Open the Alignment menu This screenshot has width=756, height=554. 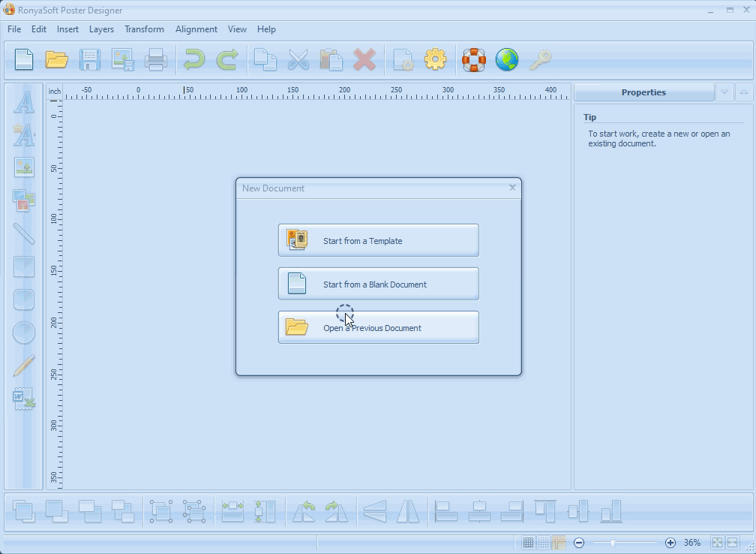[x=196, y=29]
